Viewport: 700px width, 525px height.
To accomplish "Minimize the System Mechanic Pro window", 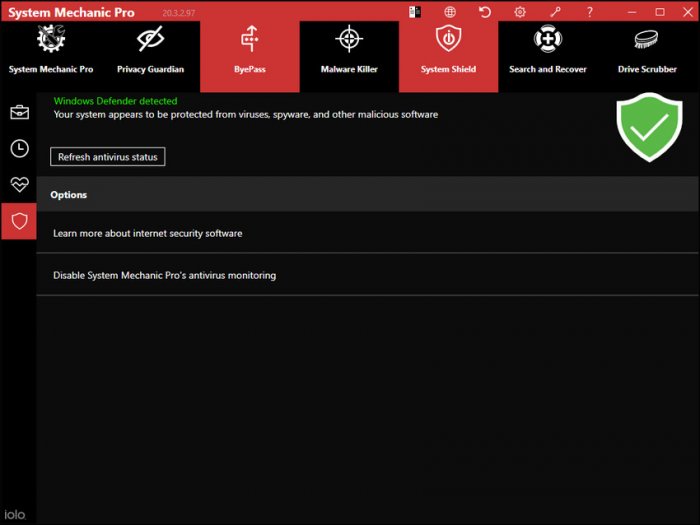I will [x=632, y=12].
